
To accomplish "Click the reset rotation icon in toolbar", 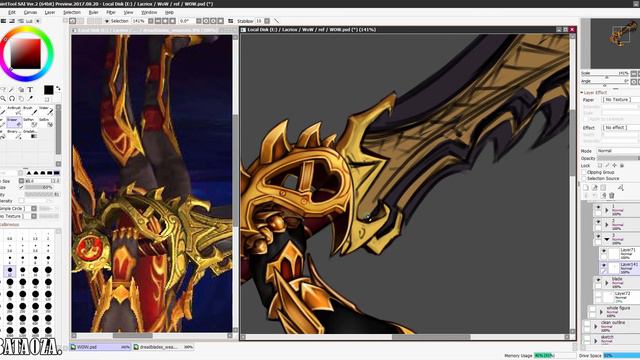I will [x=220, y=21].
